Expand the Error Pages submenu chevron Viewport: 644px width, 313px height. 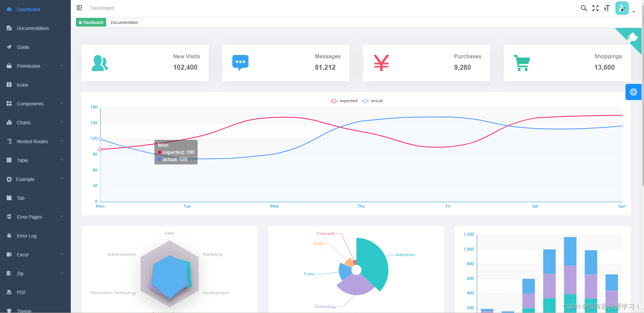pos(62,216)
